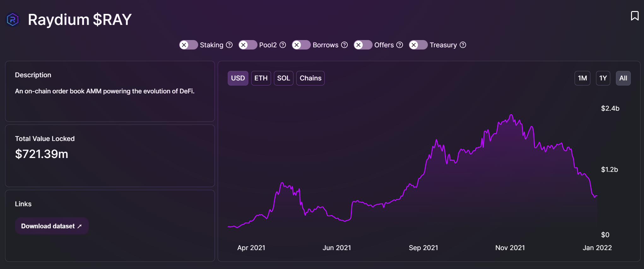Screen dimensions: 644x269
Task: Click the Description heading
Action: 33,75
